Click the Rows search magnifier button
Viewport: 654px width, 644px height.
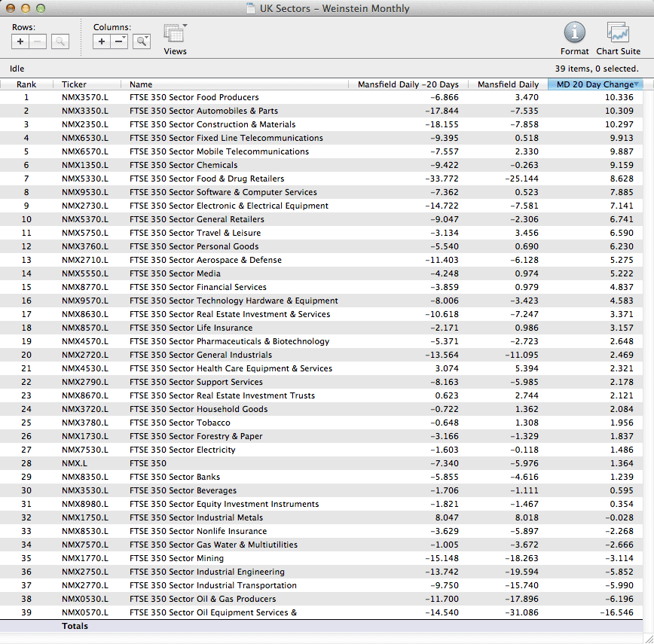(x=60, y=42)
